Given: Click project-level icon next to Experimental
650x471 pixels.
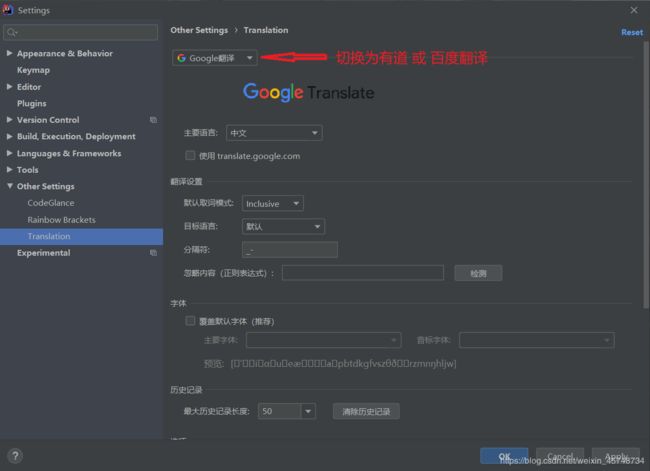Looking at the screenshot, I should [x=153, y=252].
